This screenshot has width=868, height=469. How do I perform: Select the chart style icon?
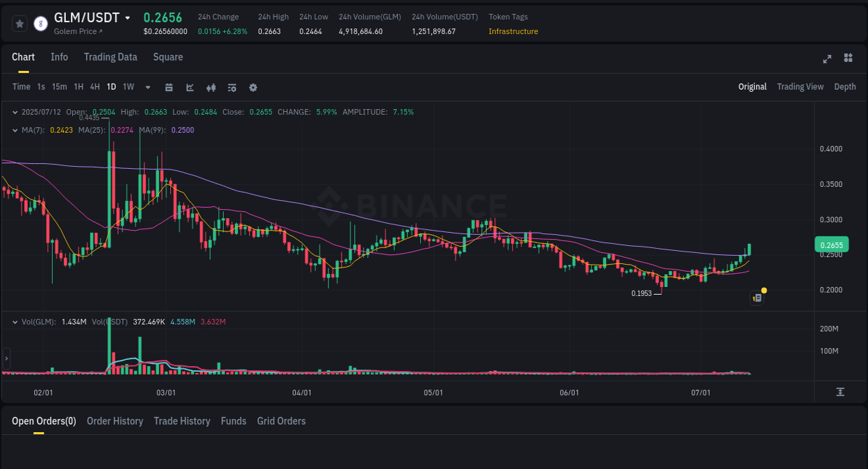click(x=190, y=88)
